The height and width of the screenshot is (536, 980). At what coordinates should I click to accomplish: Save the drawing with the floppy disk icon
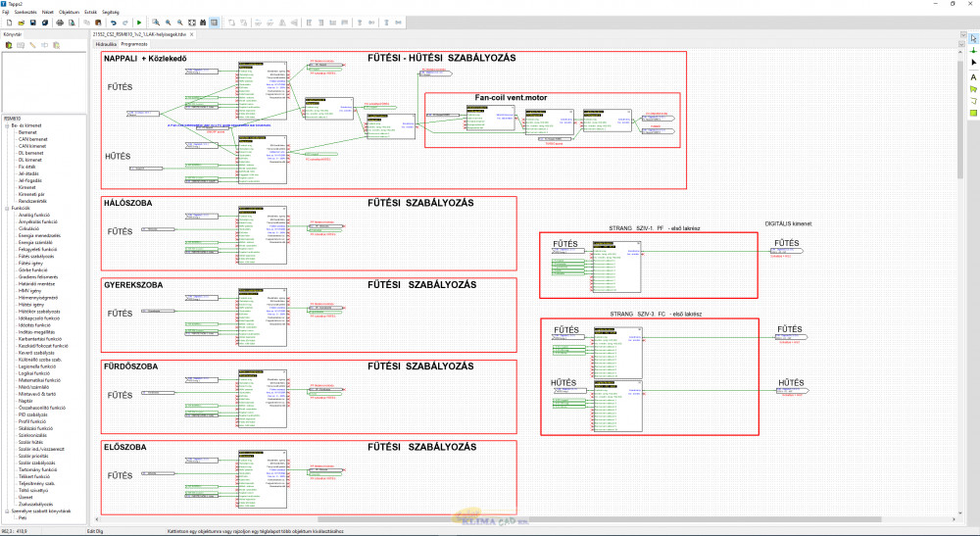[33, 23]
